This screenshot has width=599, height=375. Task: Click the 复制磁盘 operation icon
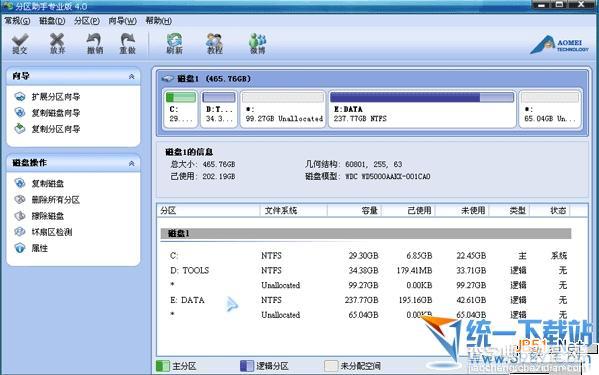click(20, 183)
